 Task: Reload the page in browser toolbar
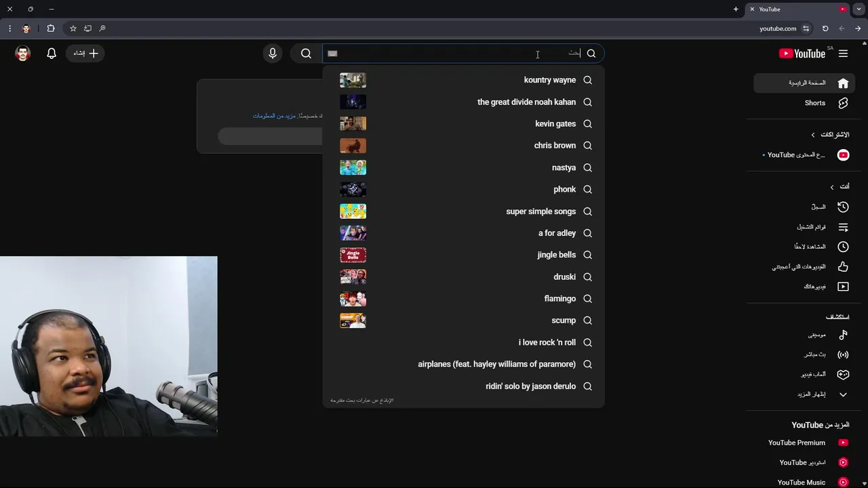825,28
